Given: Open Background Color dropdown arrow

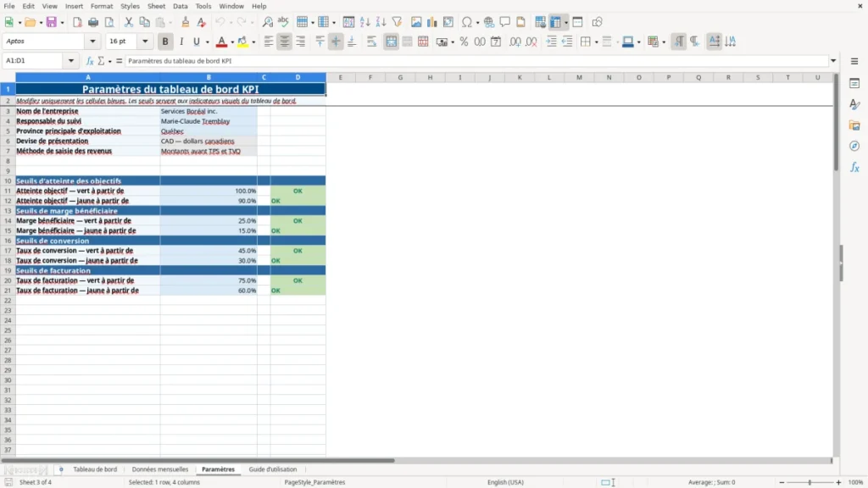Looking at the screenshot, I should tap(253, 42).
